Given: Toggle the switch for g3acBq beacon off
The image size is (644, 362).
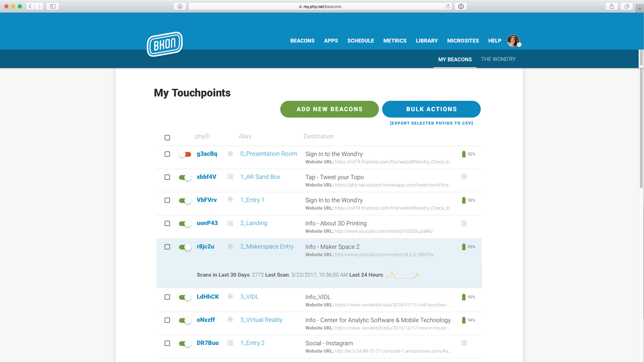Looking at the screenshot, I should pyautogui.click(x=184, y=154).
